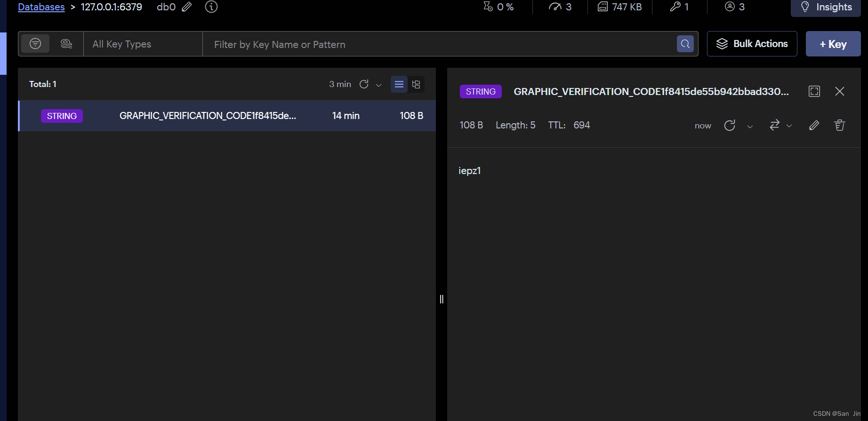Edit the db0 database index

point(187,7)
